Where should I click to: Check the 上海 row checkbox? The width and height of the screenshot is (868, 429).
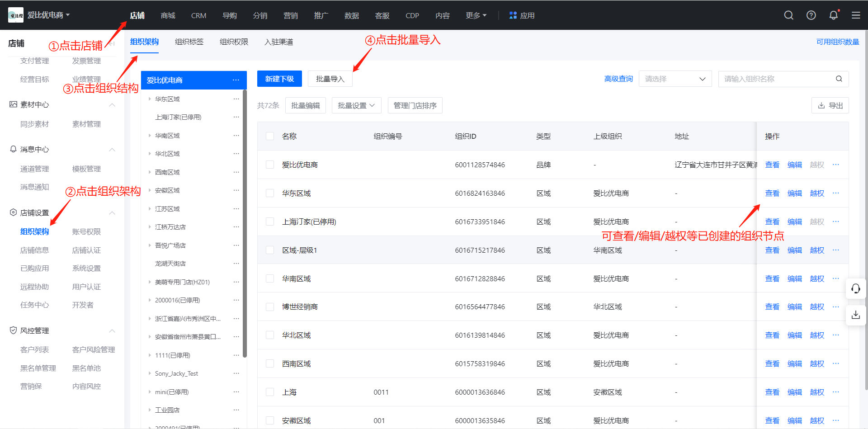pos(270,392)
